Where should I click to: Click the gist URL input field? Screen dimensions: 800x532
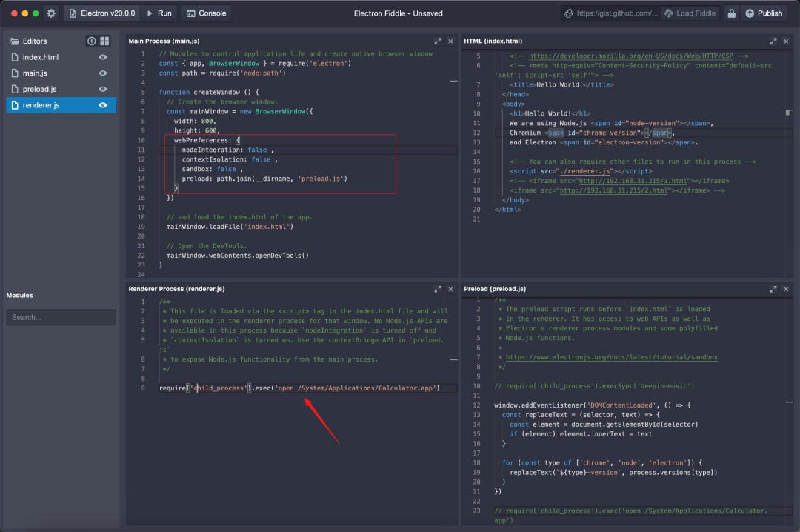611,13
